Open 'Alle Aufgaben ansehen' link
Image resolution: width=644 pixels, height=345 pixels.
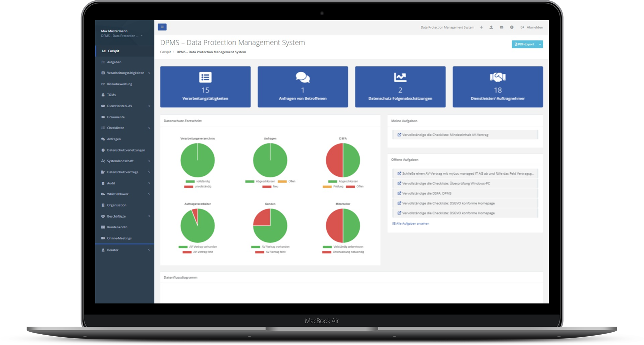(x=411, y=223)
